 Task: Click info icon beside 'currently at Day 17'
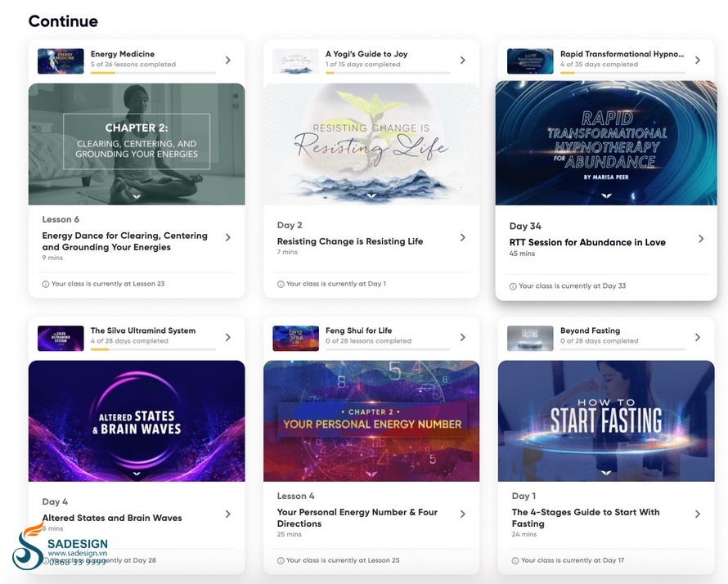515,561
